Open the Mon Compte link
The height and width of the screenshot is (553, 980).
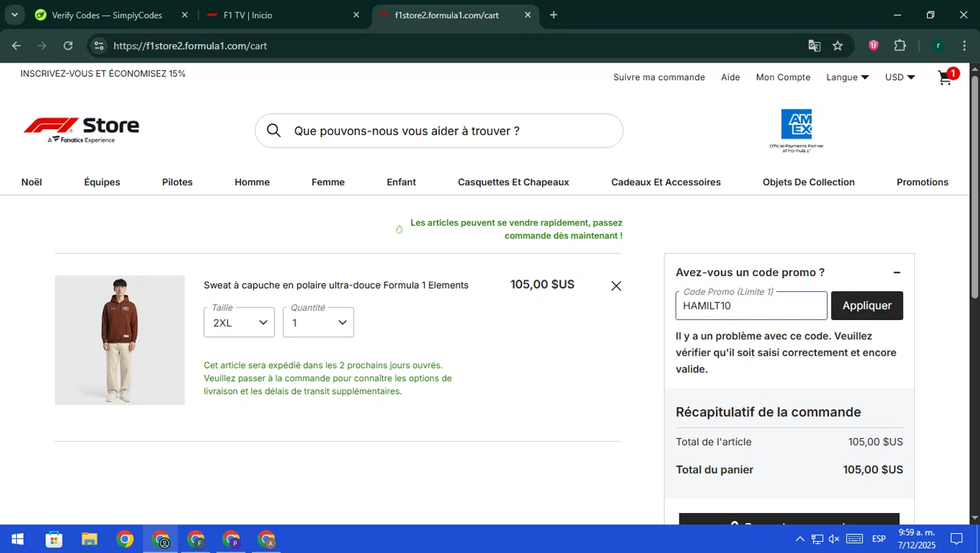783,77
